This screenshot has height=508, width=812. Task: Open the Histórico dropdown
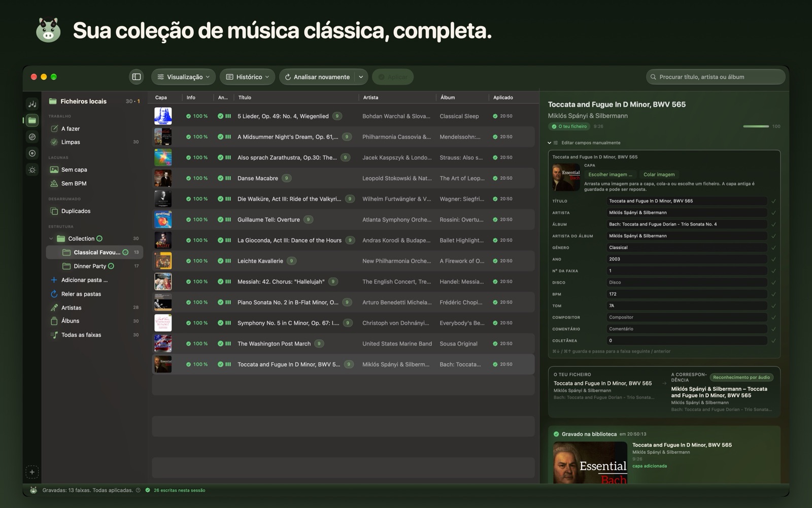(247, 77)
